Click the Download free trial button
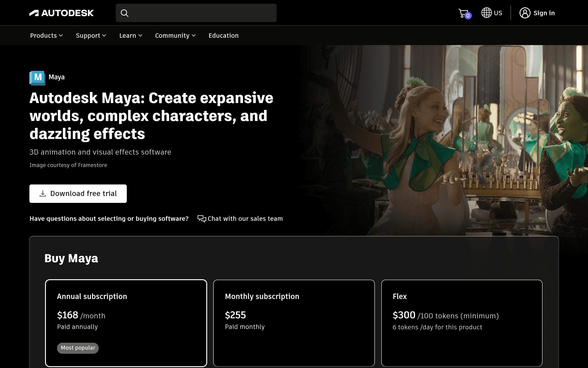Image resolution: width=588 pixels, height=368 pixels. (78, 193)
